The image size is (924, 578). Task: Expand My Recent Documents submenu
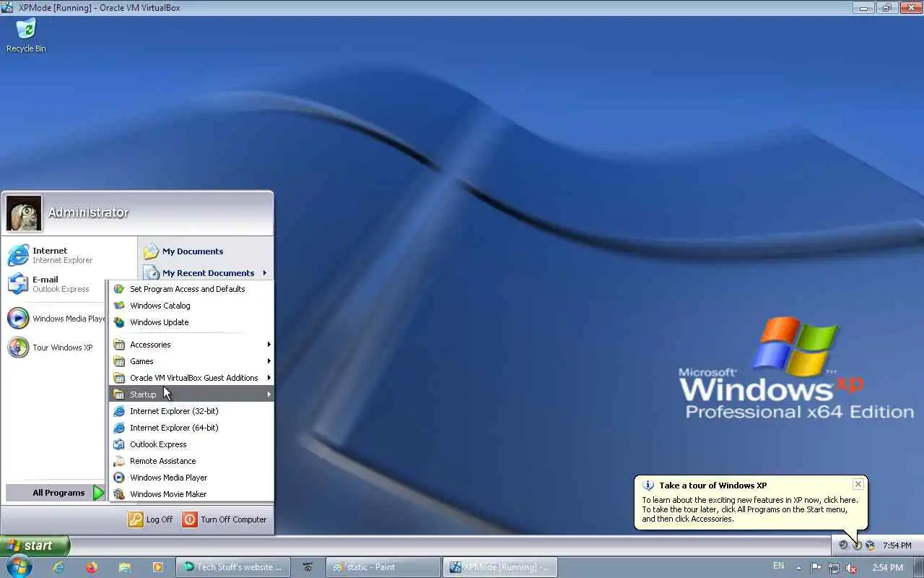tap(205, 273)
